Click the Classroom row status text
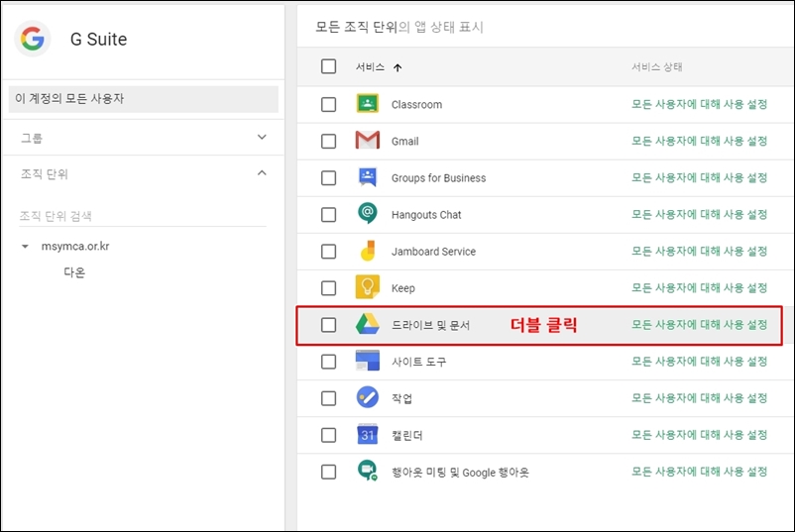Image resolution: width=795 pixels, height=532 pixels. tap(699, 104)
